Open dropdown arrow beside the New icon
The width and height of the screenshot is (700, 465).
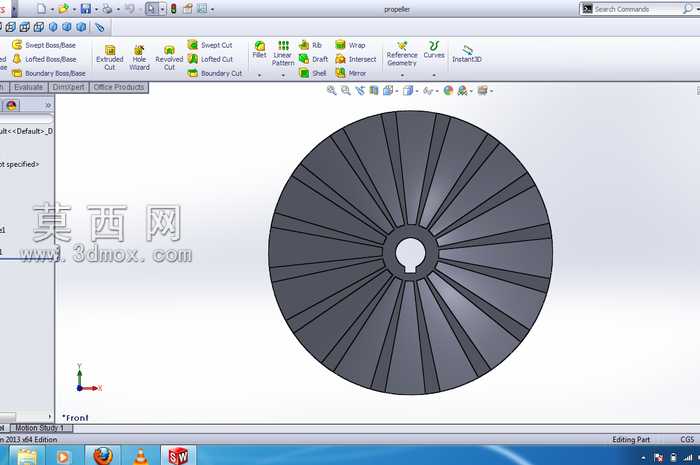52,9
